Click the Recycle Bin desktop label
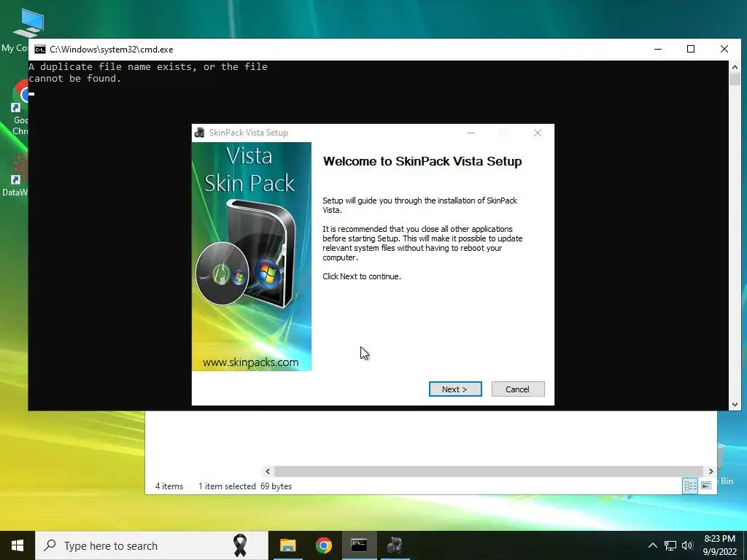Viewport: 747px width, 560px height. coord(726,481)
